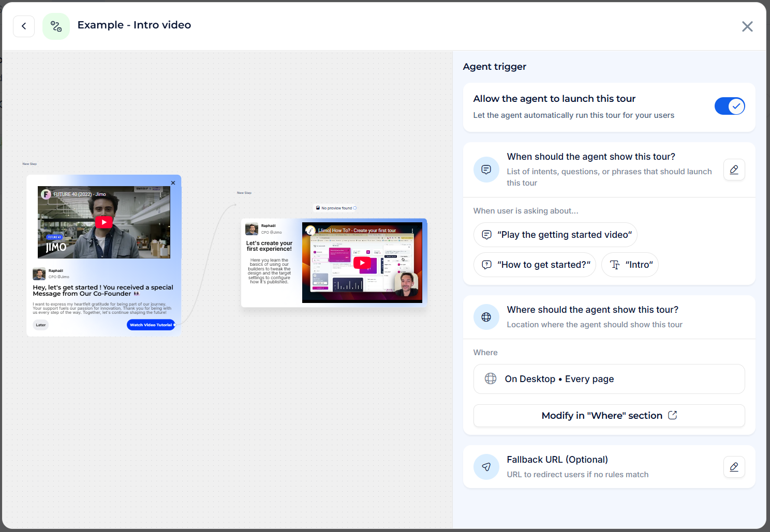Screen dimensions: 770x532
Task: Click the globe icon for tour location
Action: [x=486, y=317]
